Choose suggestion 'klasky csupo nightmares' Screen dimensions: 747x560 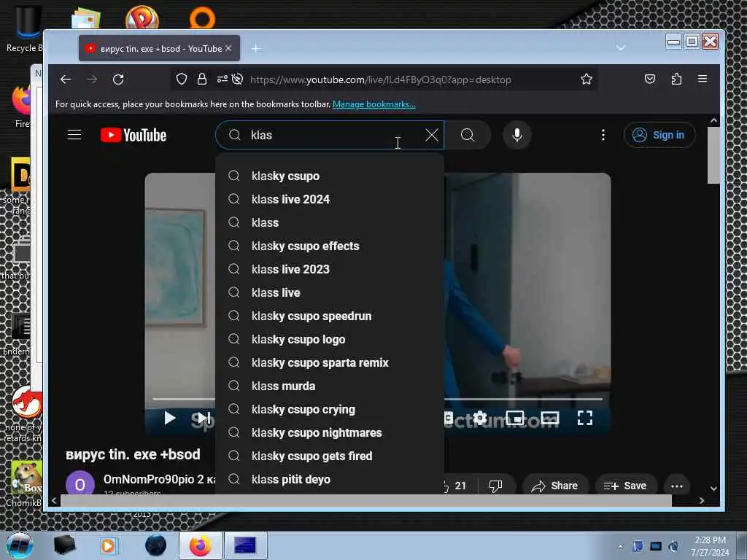click(330, 432)
